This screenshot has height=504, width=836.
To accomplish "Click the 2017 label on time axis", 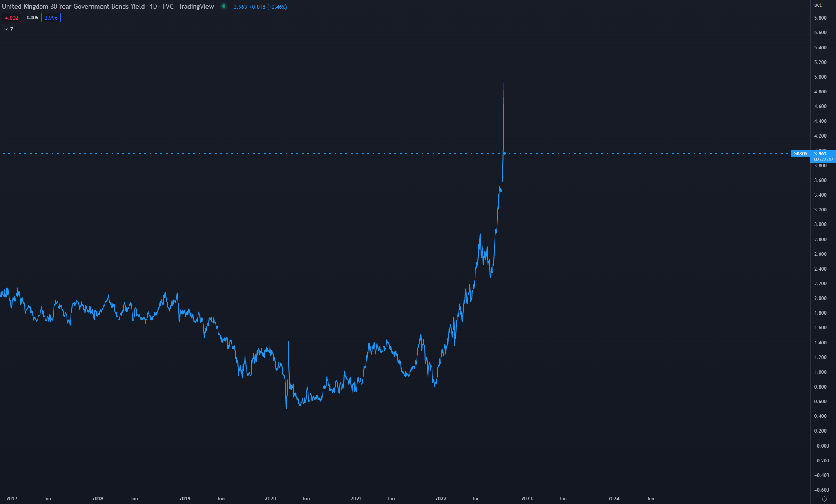I will pyautogui.click(x=12, y=498).
